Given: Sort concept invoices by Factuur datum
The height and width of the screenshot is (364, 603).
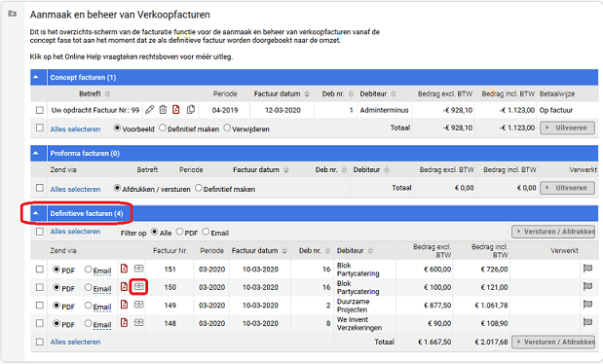Looking at the screenshot, I should point(307,94).
